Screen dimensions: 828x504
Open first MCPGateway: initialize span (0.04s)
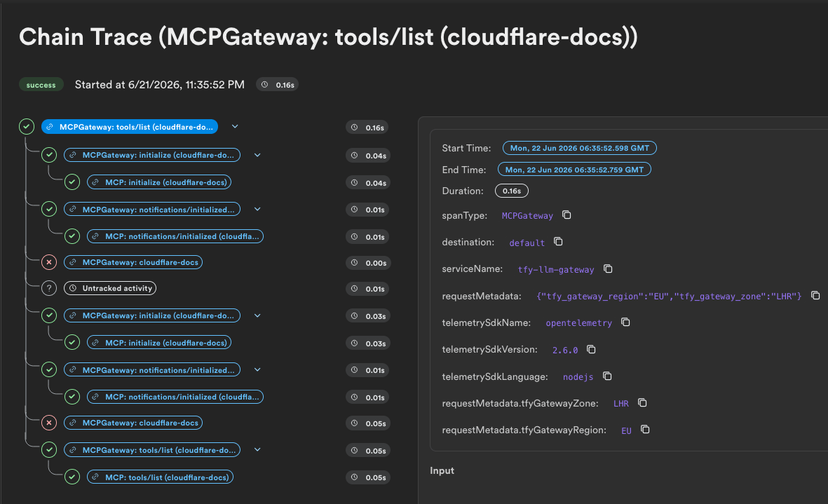tap(152, 155)
